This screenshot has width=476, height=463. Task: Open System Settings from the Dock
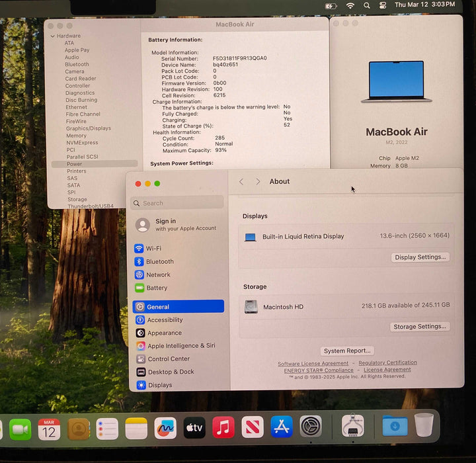tap(311, 426)
